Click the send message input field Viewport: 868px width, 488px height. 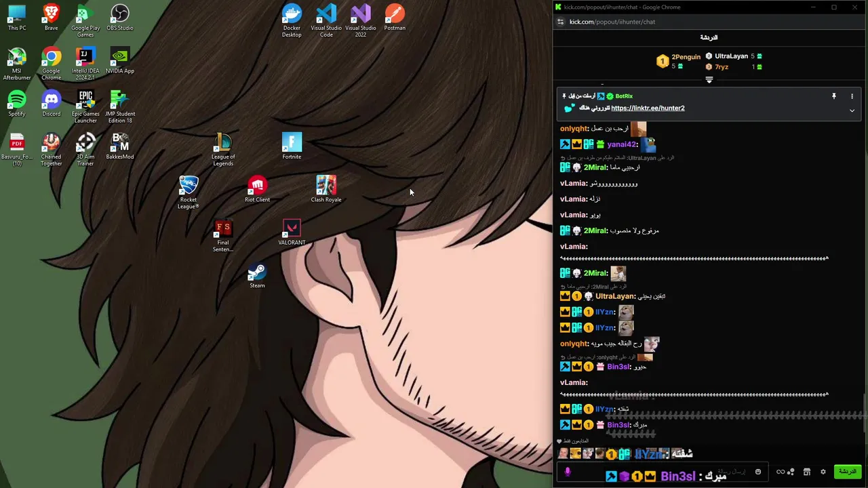click(x=661, y=472)
